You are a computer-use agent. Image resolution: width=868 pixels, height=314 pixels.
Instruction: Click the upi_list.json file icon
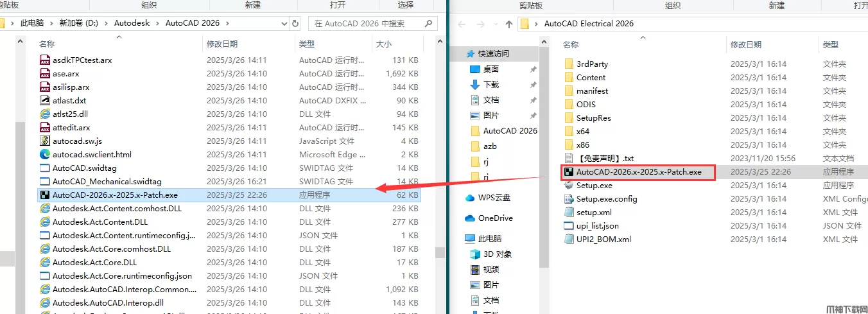[x=569, y=225]
